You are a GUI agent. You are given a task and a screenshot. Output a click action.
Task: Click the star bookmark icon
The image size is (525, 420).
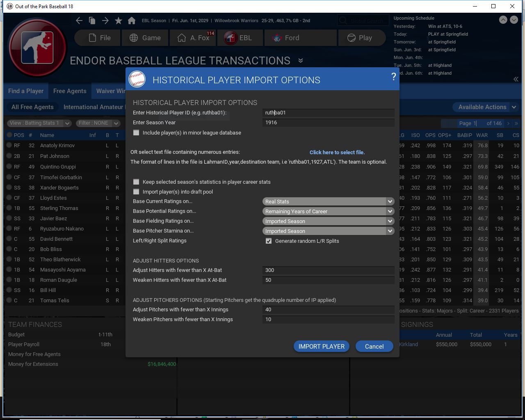tap(119, 21)
